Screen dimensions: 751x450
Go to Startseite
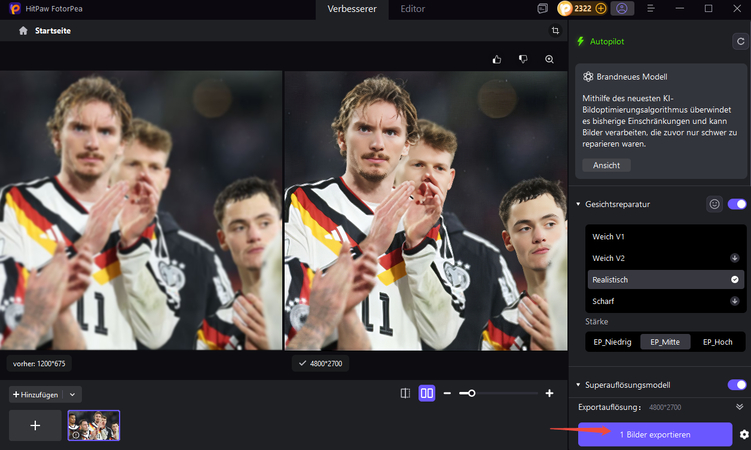tap(53, 31)
